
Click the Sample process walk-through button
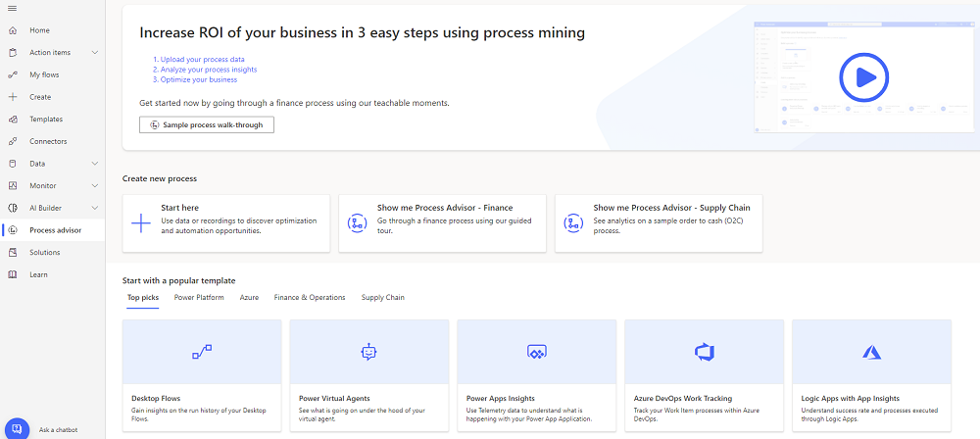(x=207, y=124)
